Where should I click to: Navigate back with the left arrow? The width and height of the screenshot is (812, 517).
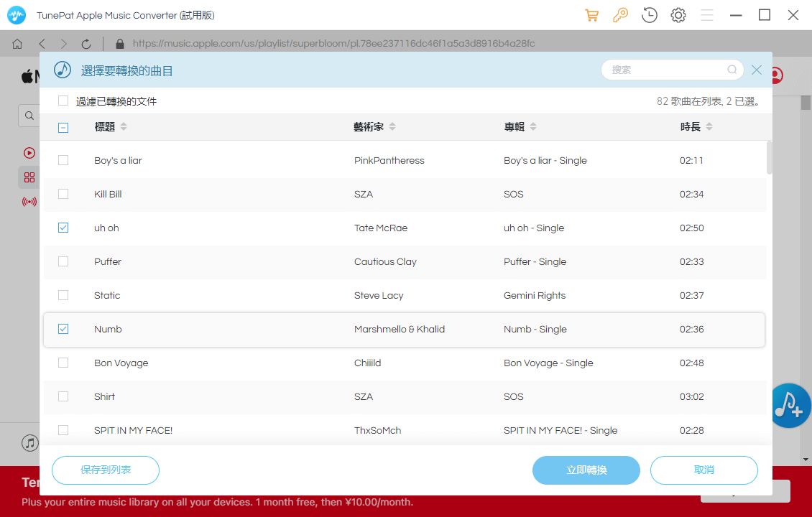[x=42, y=44]
